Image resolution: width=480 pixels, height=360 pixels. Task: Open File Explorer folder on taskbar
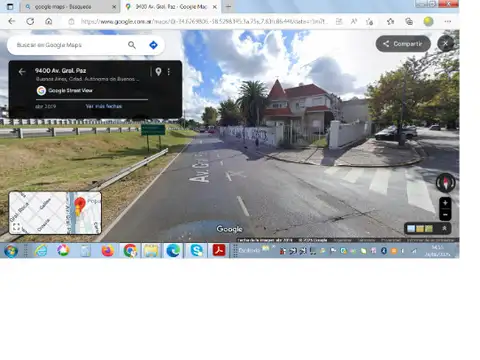[x=151, y=251]
